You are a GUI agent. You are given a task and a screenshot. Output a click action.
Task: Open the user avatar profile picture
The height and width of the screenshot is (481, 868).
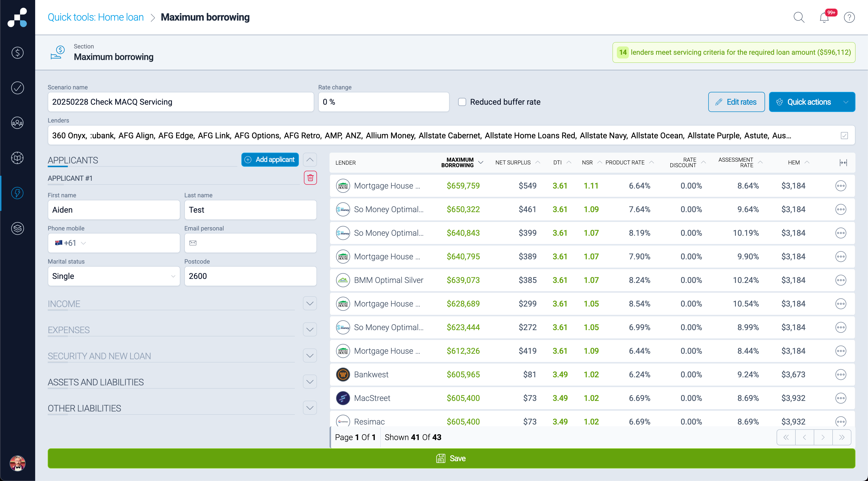pyautogui.click(x=18, y=463)
